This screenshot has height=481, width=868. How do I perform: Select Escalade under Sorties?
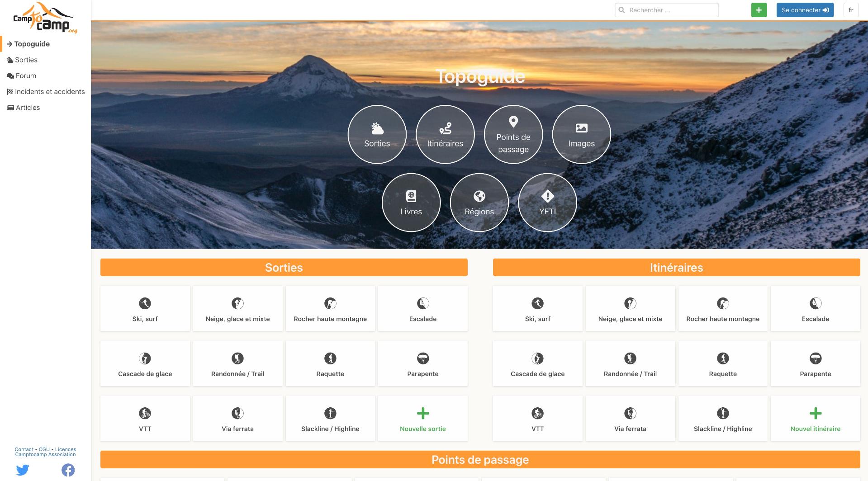coord(423,308)
